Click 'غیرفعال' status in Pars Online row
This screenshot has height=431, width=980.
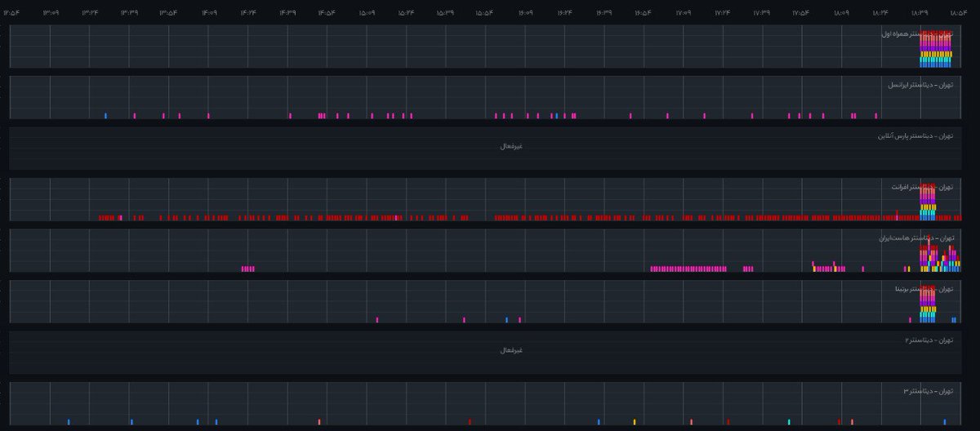[x=511, y=146]
